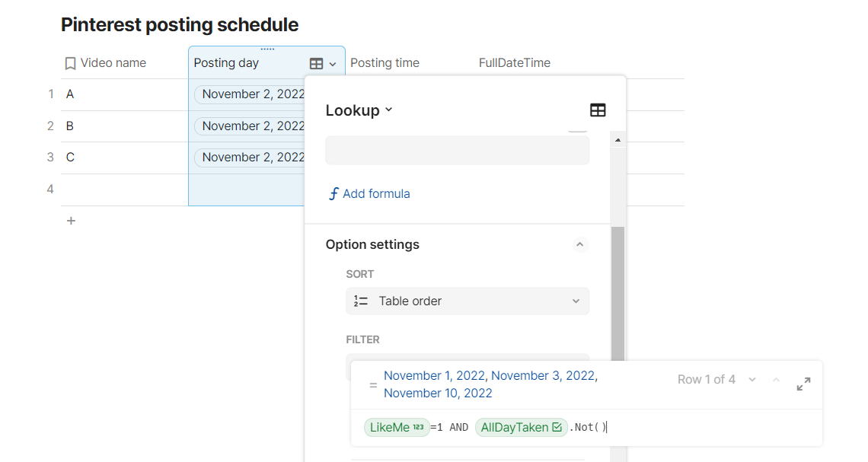Image resolution: width=868 pixels, height=462 pixels.
Task: Click the plus icon to add a row
Action: click(x=71, y=221)
